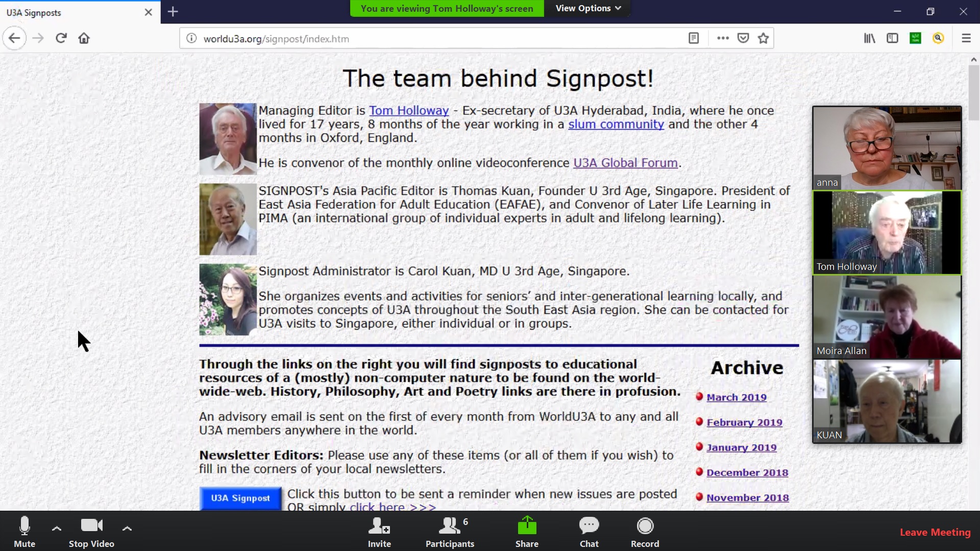This screenshot has width=980, height=551.
Task: Click the page vertical scrollbar thumb
Action: point(974,93)
